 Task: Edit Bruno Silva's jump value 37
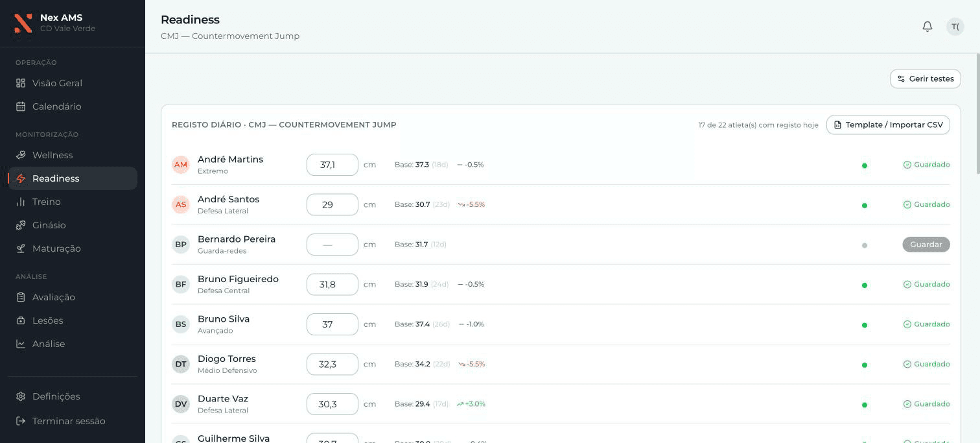point(332,324)
